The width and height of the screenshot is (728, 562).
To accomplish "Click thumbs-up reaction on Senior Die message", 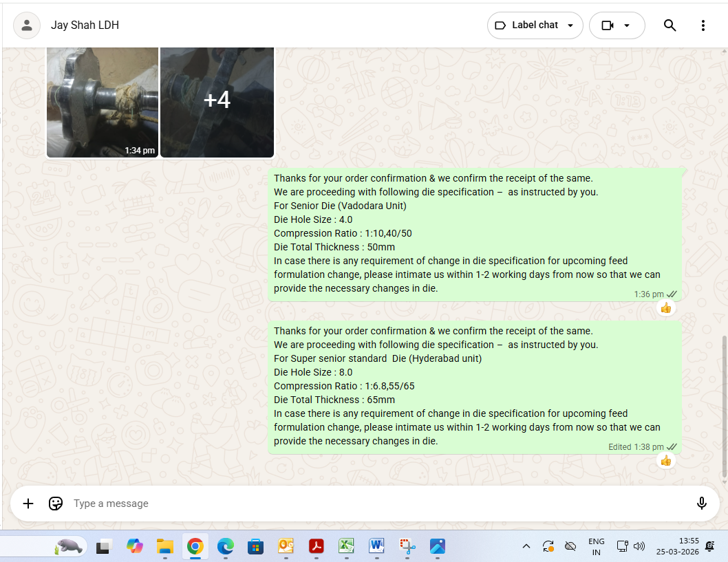I will point(665,308).
